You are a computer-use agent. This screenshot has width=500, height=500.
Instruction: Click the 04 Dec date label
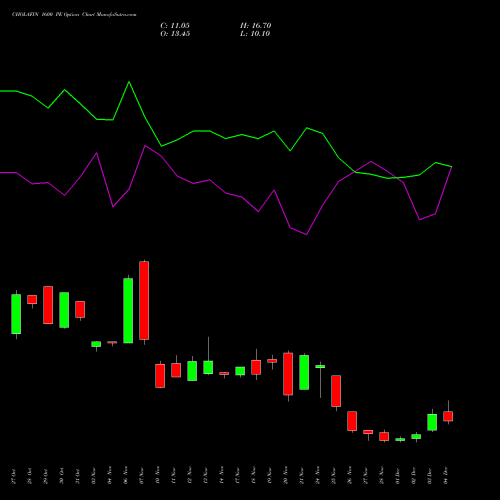click(x=445, y=476)
